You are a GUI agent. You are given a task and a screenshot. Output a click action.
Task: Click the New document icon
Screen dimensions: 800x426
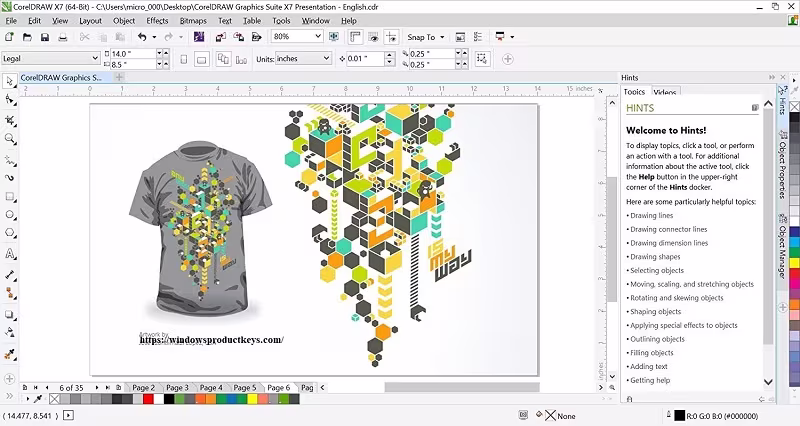point(9,37)
